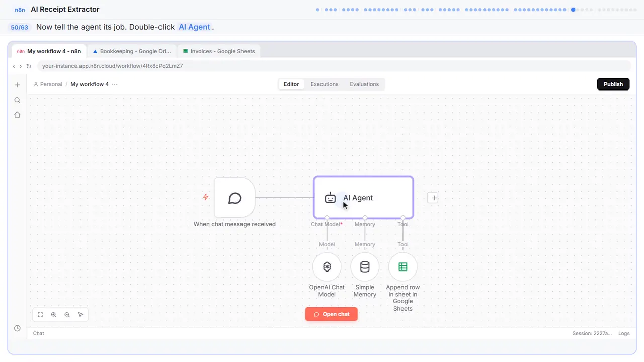Go to home via sidebar house icon
This screenshot has width=644, height=362.
(x=17, y=115)
